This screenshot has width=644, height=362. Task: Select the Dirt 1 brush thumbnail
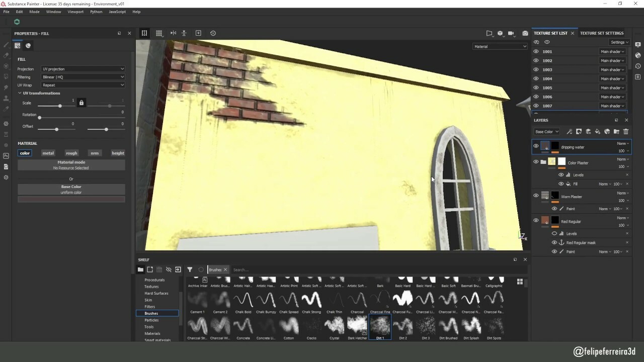[x=380, y=327]
